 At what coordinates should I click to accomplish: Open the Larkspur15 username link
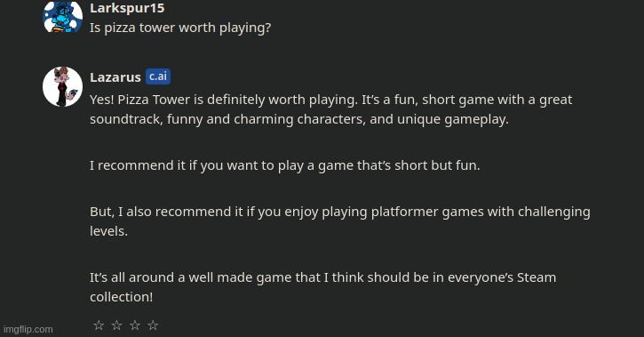tap(127, 8)
